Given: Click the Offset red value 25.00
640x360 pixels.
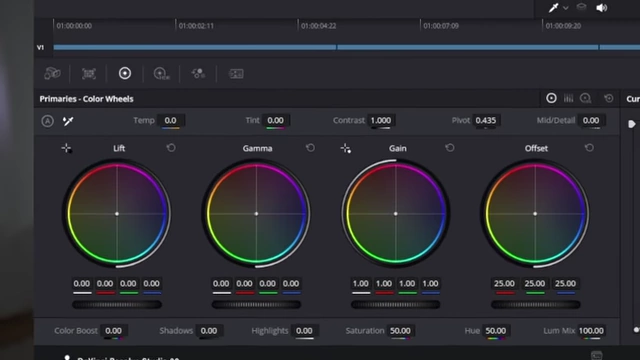Looking at the screenshot, I should 504,283.
